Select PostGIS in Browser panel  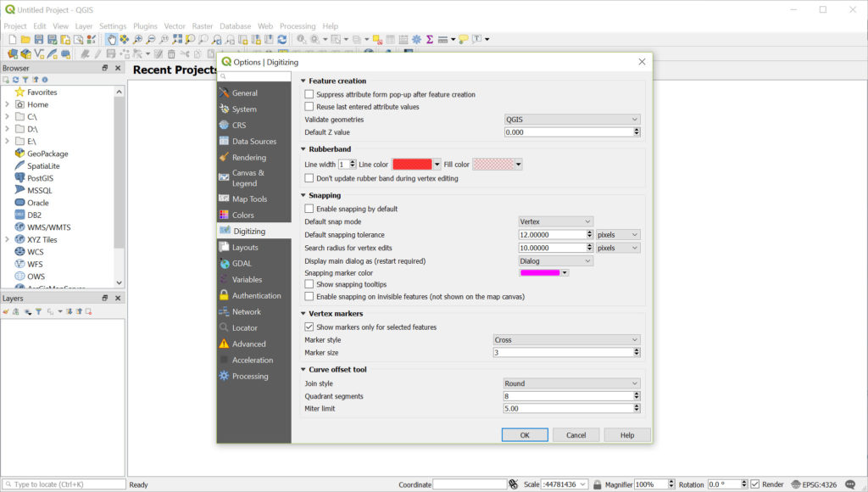click(41, 178)
